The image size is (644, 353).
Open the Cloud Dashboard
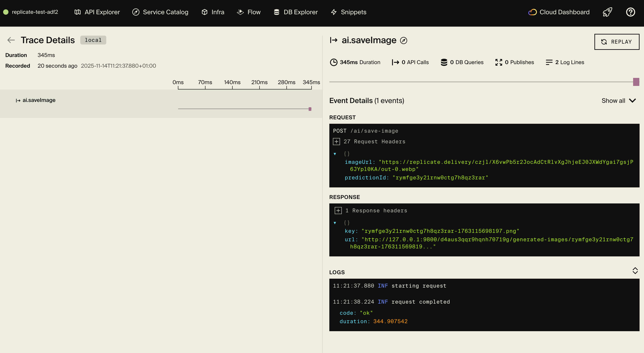pyautogui.click(x=559, y=12)
